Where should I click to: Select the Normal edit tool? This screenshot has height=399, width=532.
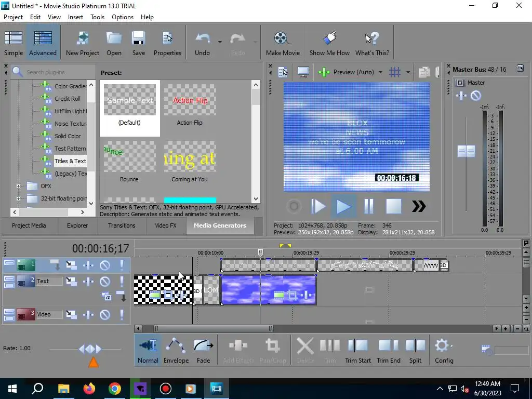148,350
